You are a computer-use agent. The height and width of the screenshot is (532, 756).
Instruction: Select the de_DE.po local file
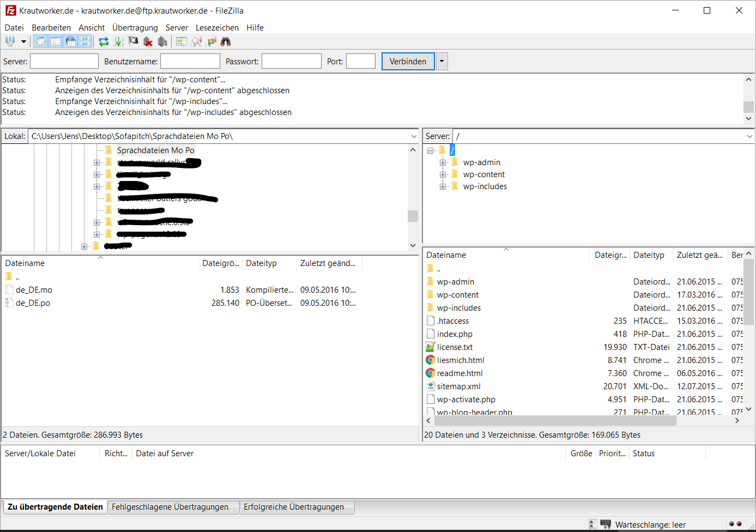(33, 303)
